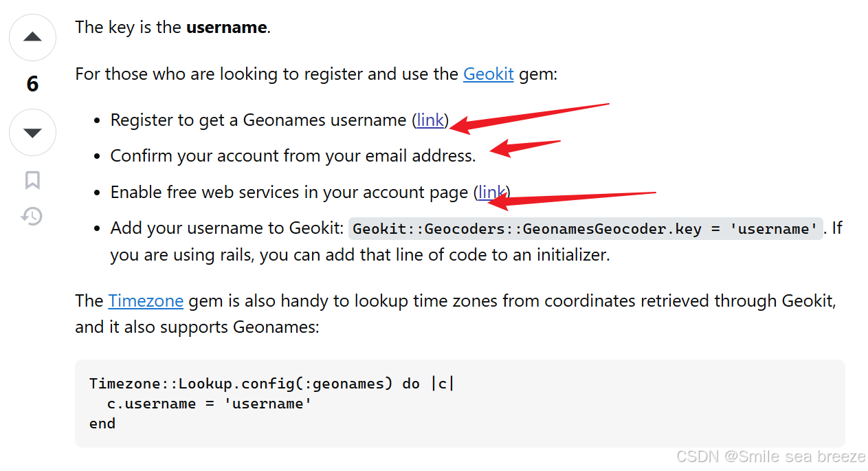Open the free web services link
Image resolution: width=868 pixels, height=471 pixels.
click(491, 192)
